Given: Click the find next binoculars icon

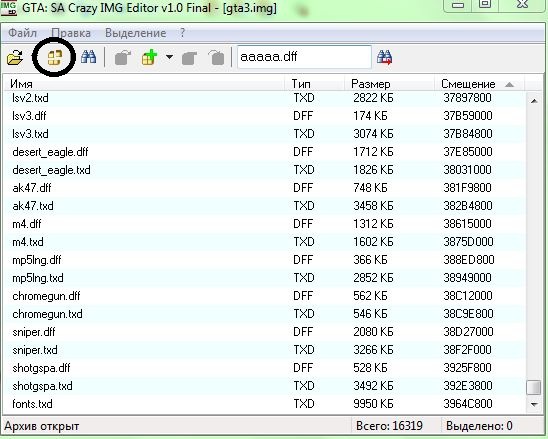Looking at the screenshot, I should 384,57.
